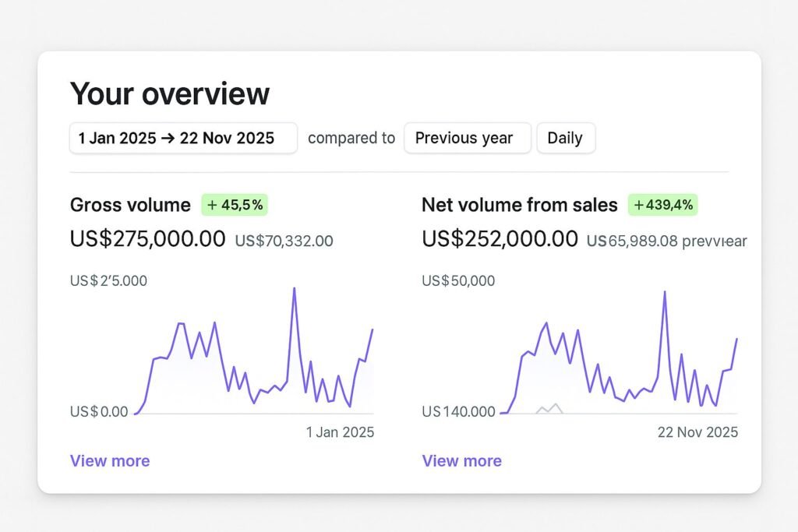Click the highest peak in Gross volume chart

coord(294,289)
